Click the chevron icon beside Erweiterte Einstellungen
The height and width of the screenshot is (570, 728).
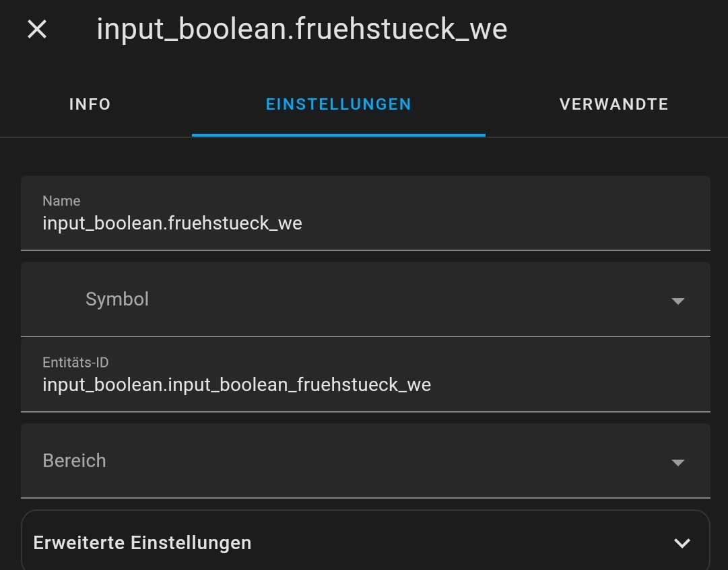pos(682,543)
